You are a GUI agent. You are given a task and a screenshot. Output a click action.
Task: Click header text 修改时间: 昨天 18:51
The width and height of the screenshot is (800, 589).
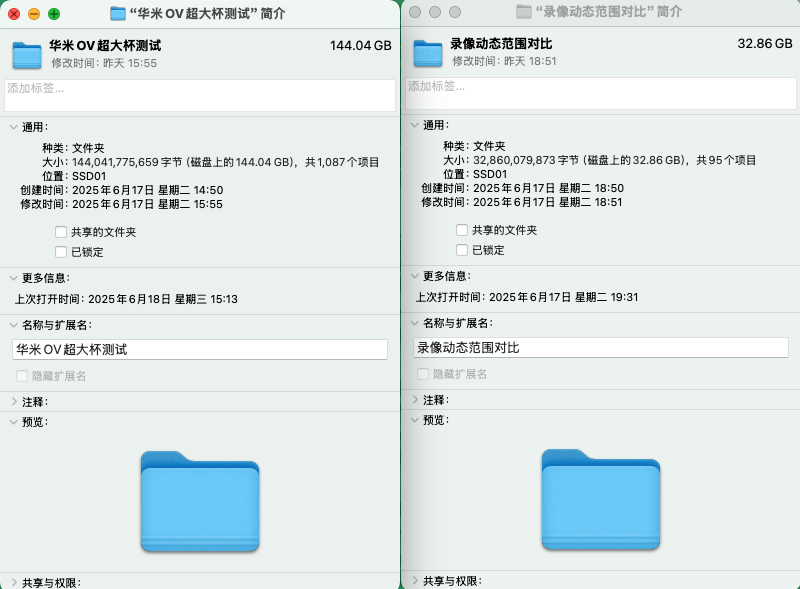[x=504, y=61]
